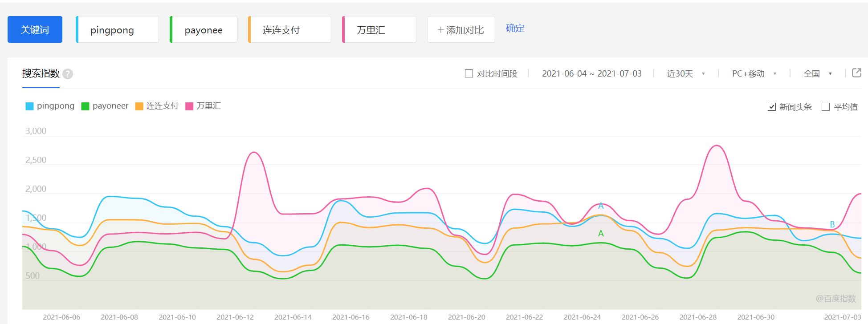The height and width of the screenshot is (324, 868).
Task: Open the PC+移动 device dropdown
Action: (x=754, y=74)
